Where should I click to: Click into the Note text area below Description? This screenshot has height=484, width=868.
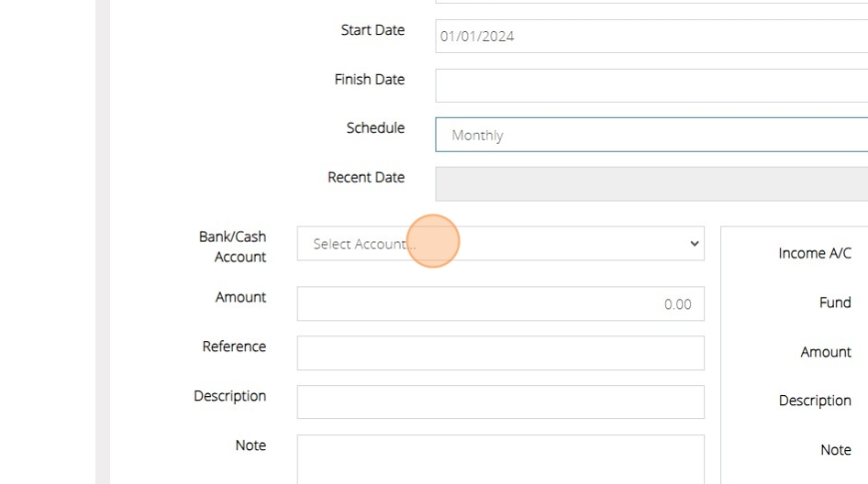pyautogui.click(x=500, y=458)
